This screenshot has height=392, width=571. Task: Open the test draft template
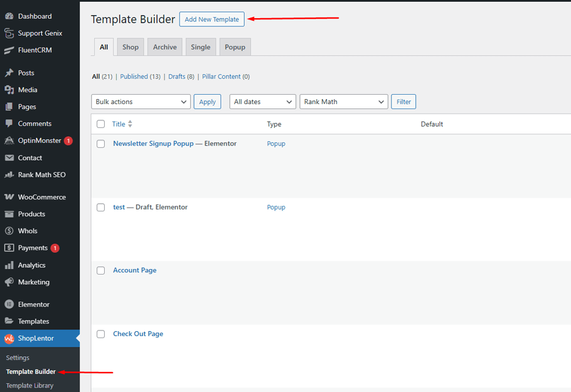coord(119,207)
